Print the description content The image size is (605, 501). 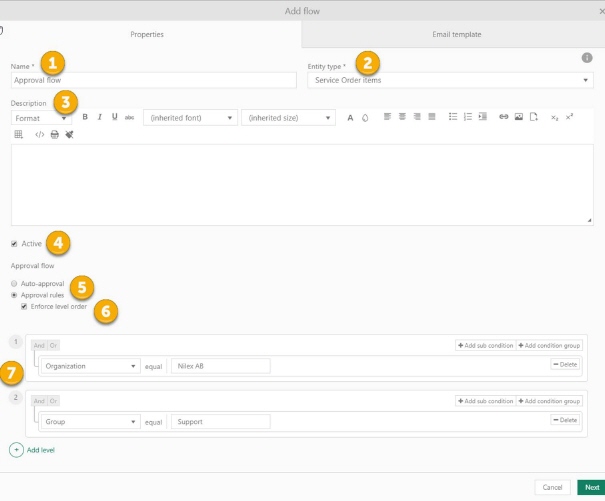point(54,134)
